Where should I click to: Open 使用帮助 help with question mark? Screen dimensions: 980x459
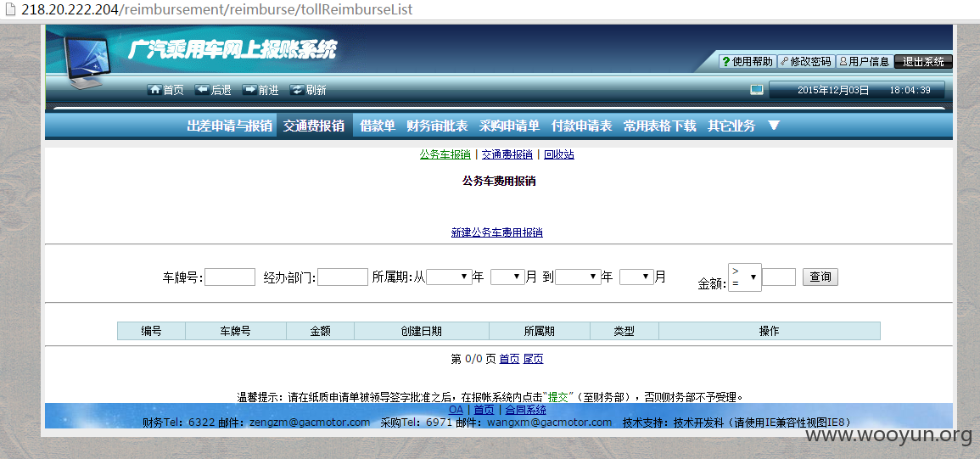pos(748,61)
